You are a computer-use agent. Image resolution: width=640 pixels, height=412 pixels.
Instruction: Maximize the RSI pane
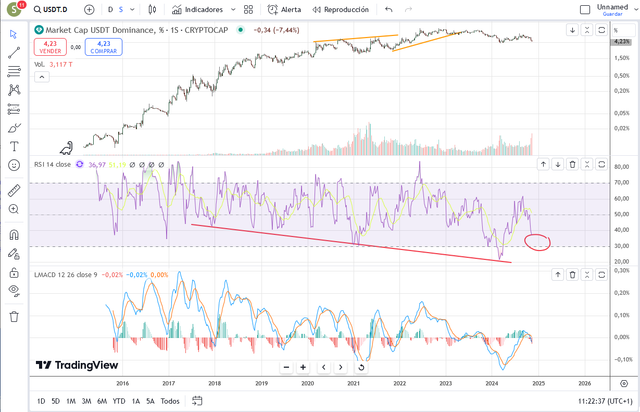602,165
